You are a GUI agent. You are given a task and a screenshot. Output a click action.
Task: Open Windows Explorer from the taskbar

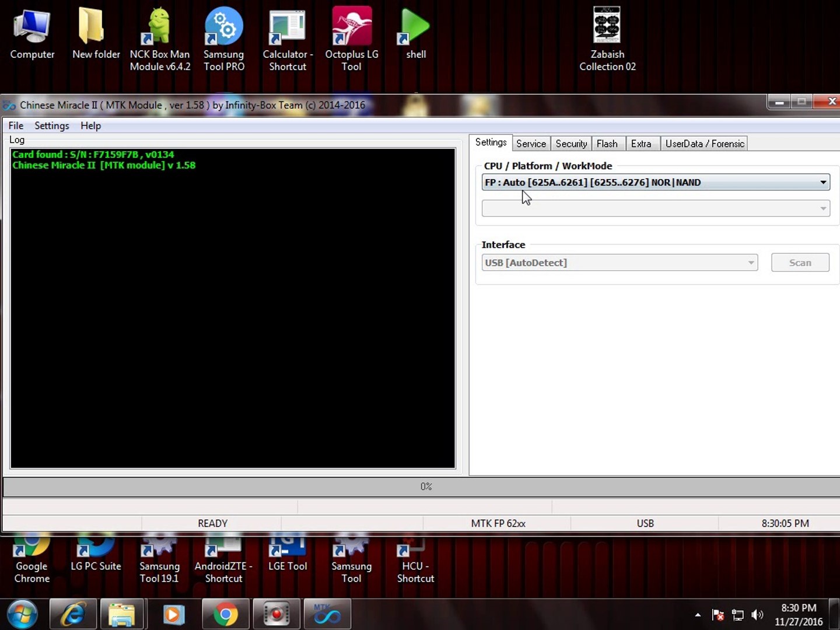[x=122, y=614]
